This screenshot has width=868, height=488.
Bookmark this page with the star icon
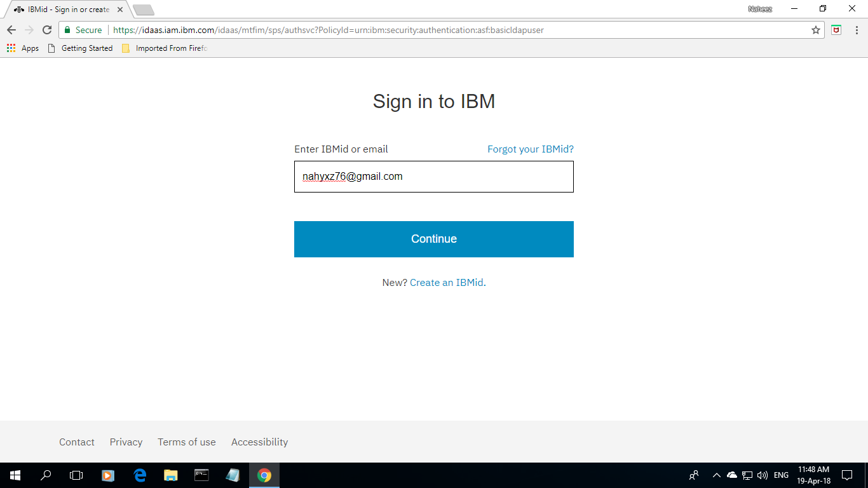pos(816,30)
